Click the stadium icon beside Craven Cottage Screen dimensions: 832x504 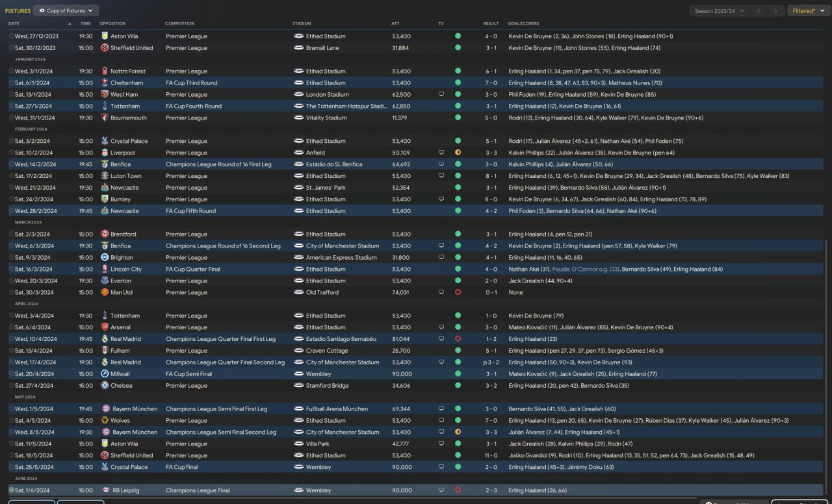click(299, 351)
